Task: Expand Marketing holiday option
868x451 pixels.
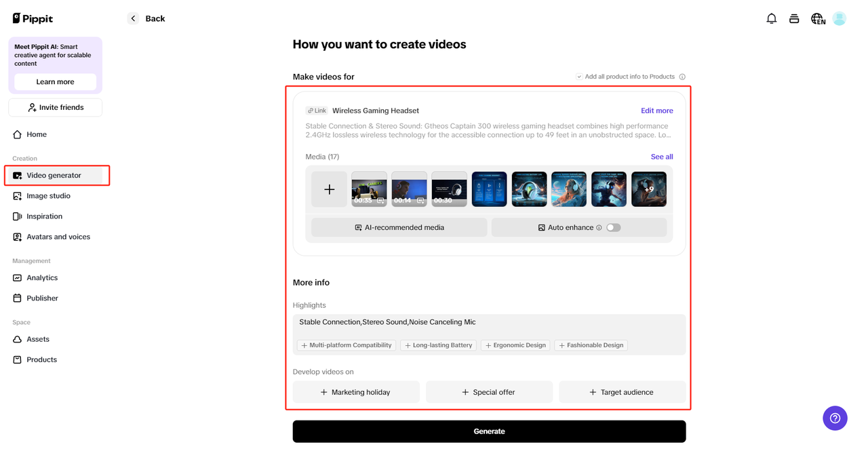Action: coord(356,392)
